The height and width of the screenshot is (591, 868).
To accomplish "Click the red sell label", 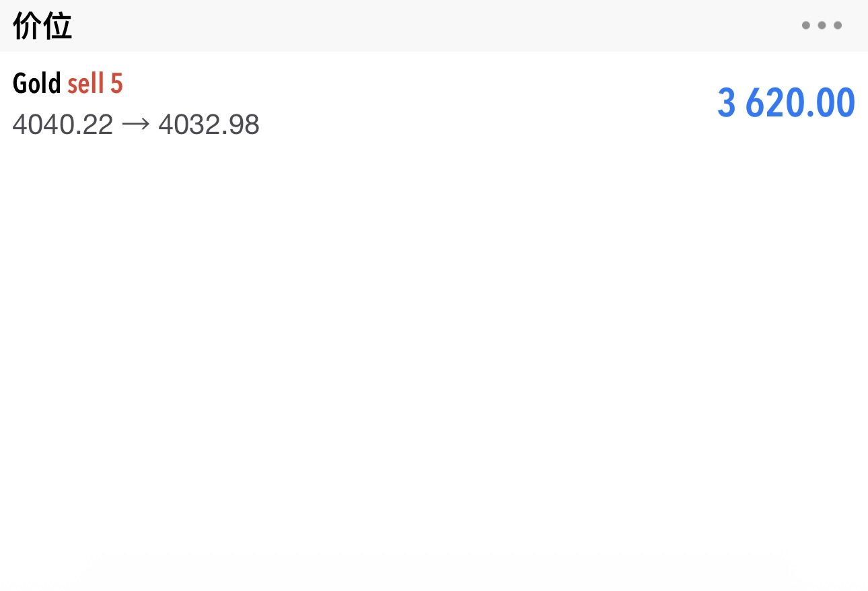I will click(85, 83).
